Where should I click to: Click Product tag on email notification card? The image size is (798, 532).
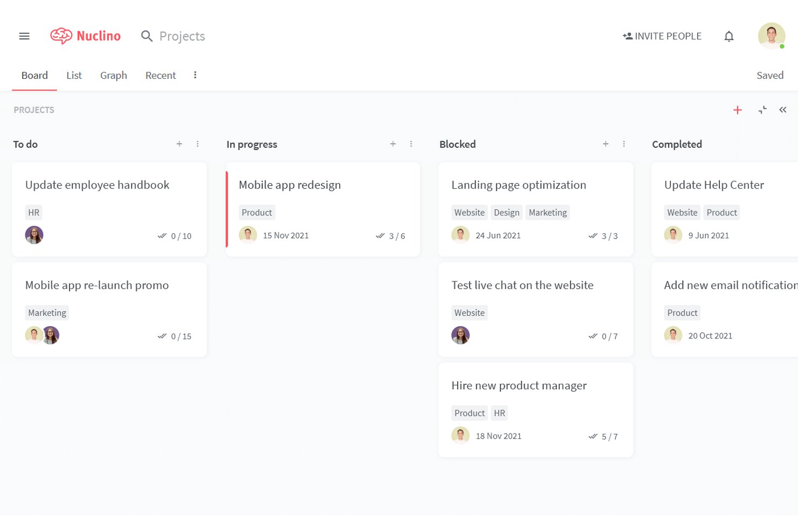point(682,313)
